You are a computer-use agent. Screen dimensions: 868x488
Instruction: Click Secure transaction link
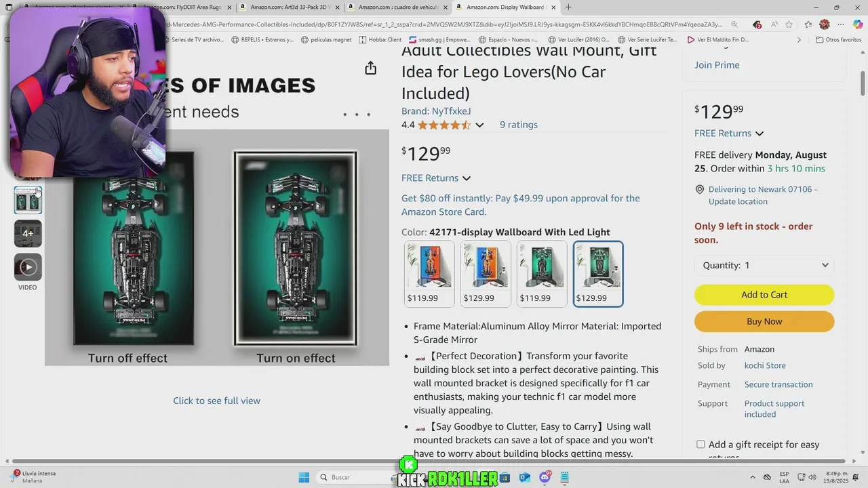(778, 384)
